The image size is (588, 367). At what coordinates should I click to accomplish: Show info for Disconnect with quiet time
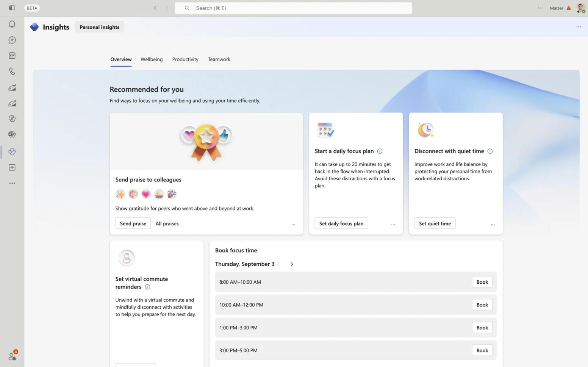(x=490, y=151)
